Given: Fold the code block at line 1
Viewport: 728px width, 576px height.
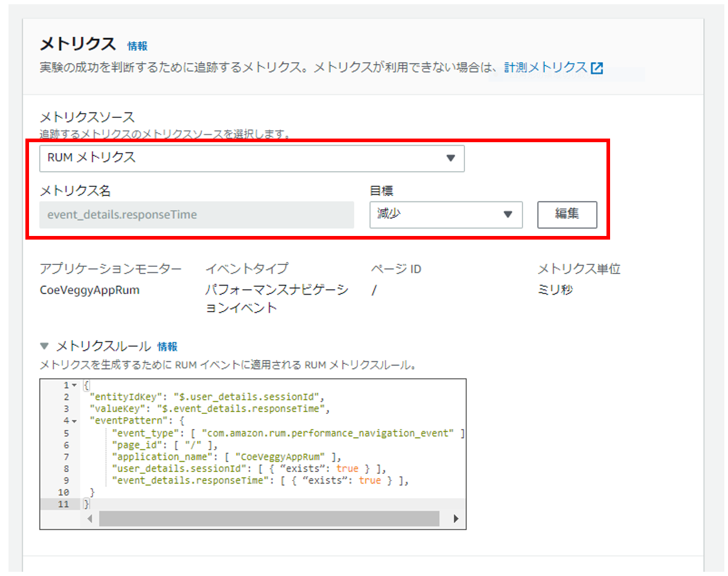Looking at the screenshot, I should (74, 385).
